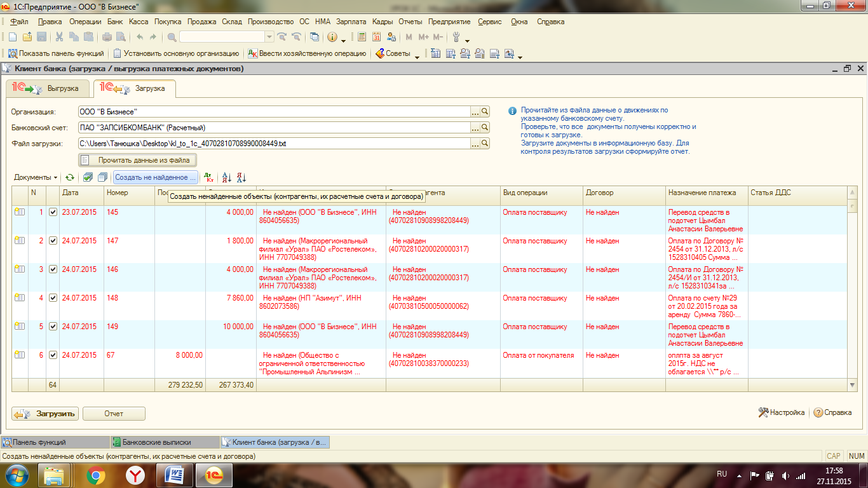Click the row 1 document icon
The height and width of the screenshot is (488, 868).
tap(20, 212)
